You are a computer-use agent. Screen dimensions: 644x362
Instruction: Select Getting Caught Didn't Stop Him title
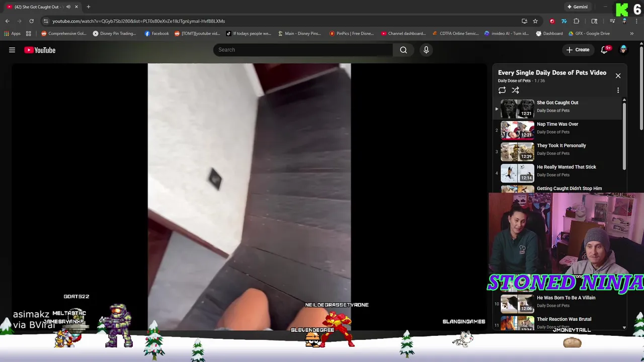569,189
